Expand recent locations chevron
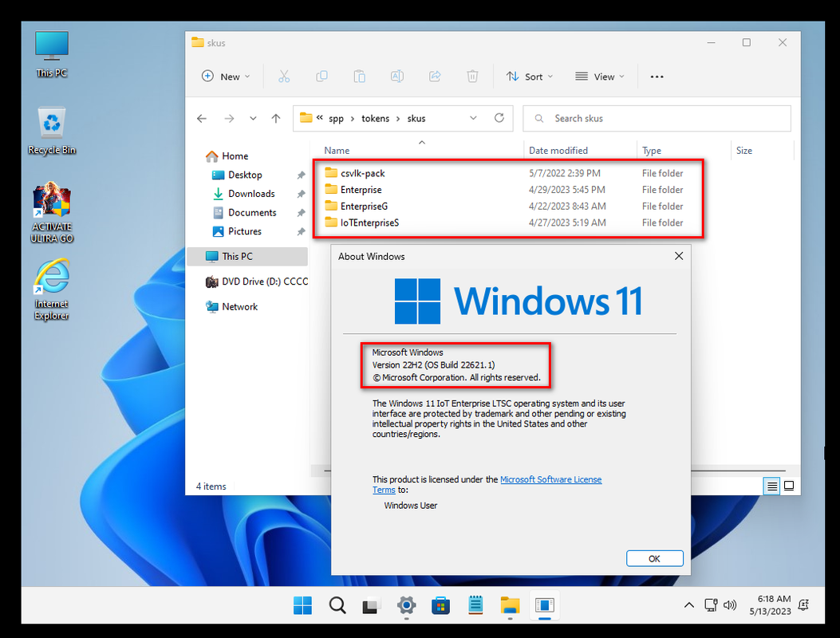Image resolution: width=840 pixels, height=638 pixels. tap(253, 118)
